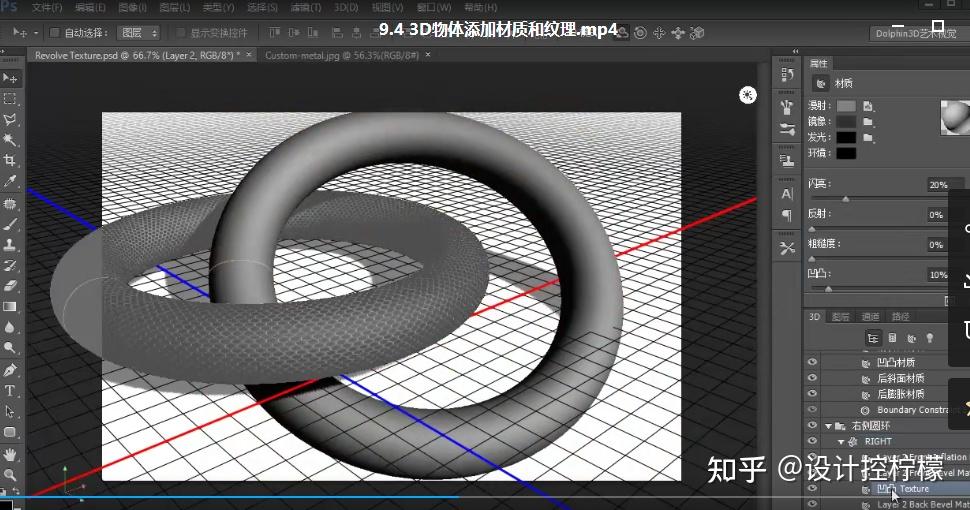Select the Hand tool

point(10,455)
